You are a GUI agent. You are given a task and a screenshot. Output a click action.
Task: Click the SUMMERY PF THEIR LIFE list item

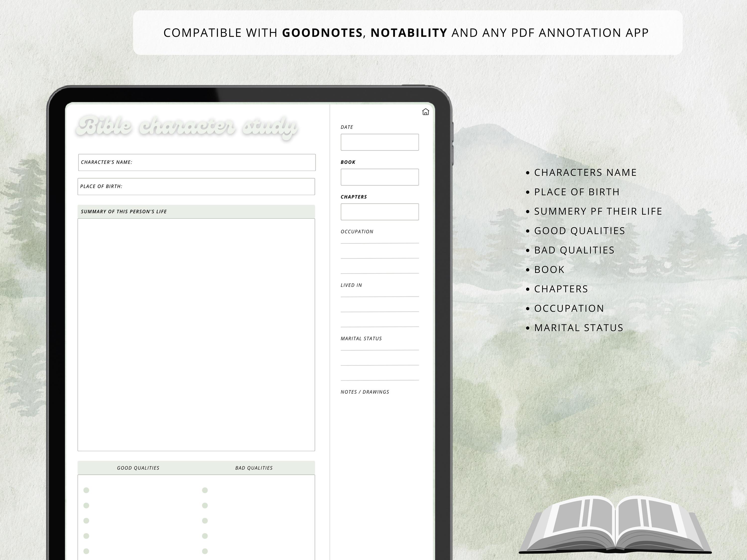point(598,211)
